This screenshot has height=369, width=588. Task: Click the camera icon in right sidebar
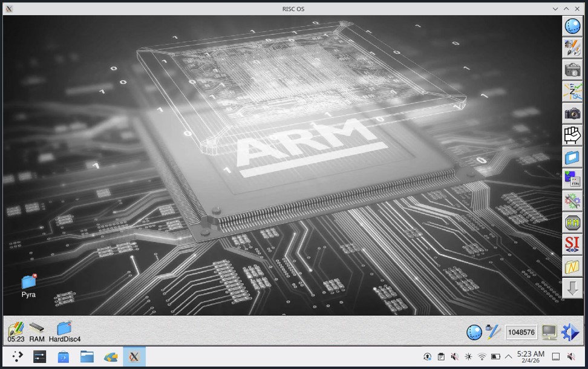tap(572, 113)
